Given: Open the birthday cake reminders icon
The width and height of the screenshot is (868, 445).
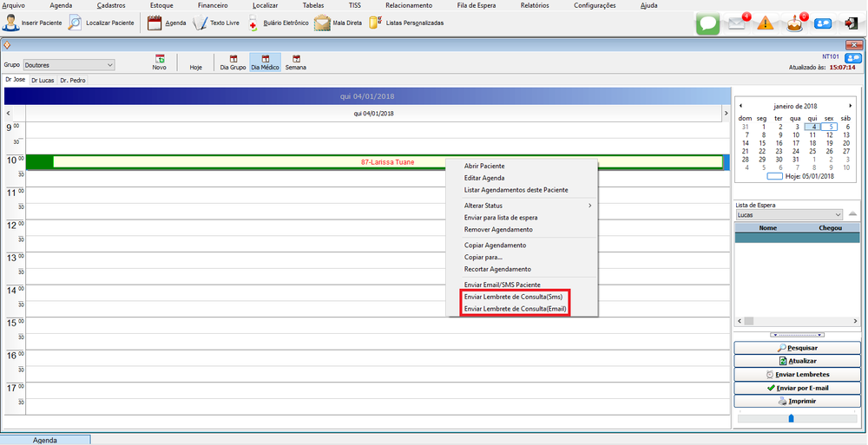Looking at the screenshot, I should pos(793,23).
